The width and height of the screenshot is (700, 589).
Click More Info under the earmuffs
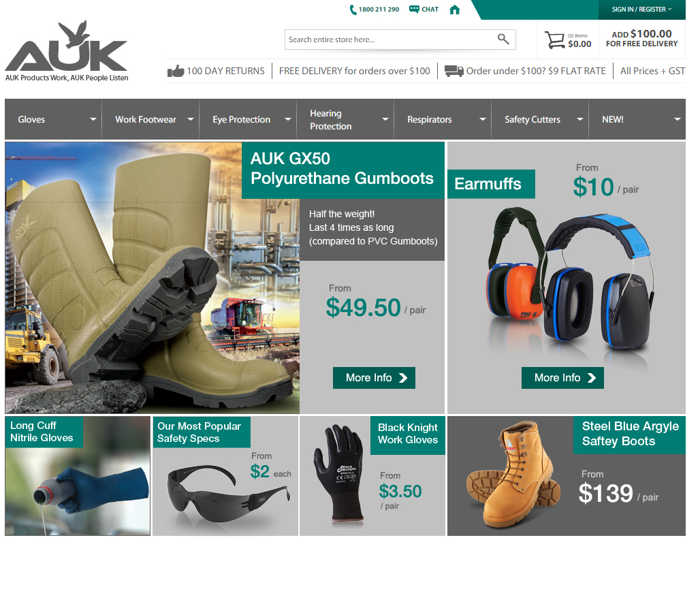[562, 378]
